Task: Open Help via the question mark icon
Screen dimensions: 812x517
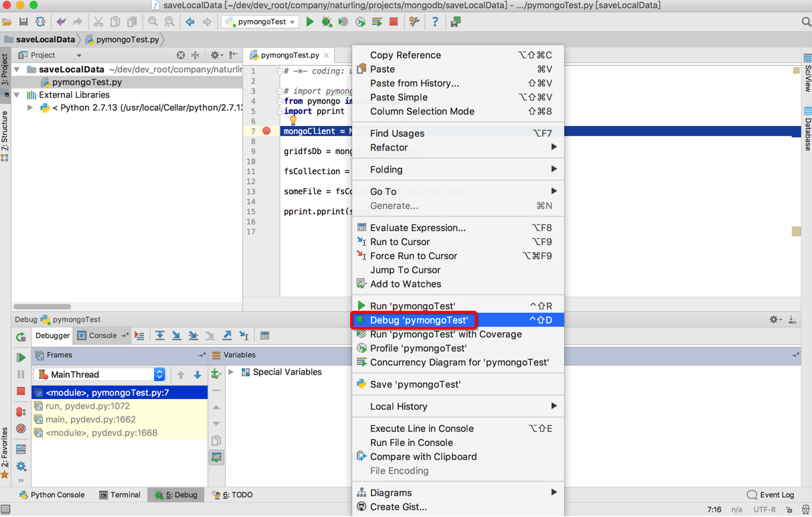Action: [x=435, y=22]
